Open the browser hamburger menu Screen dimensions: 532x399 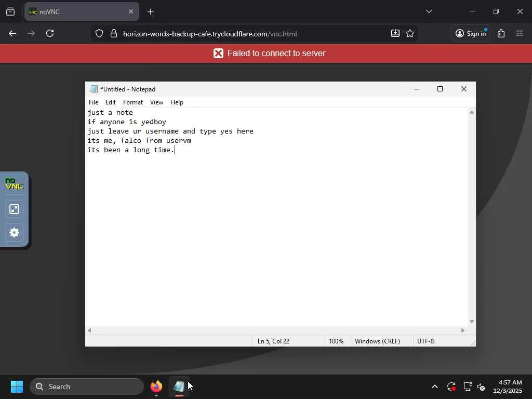[520, 33]
